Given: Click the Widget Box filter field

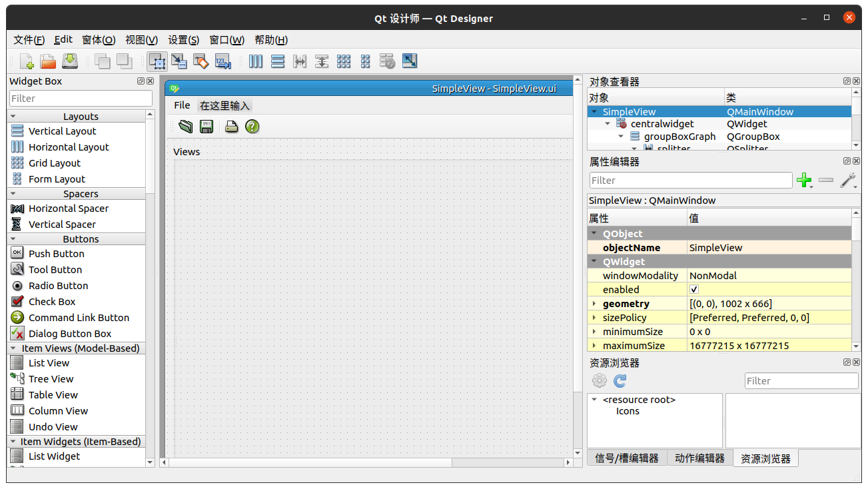Looking at the screenshot, I should 81,98.
